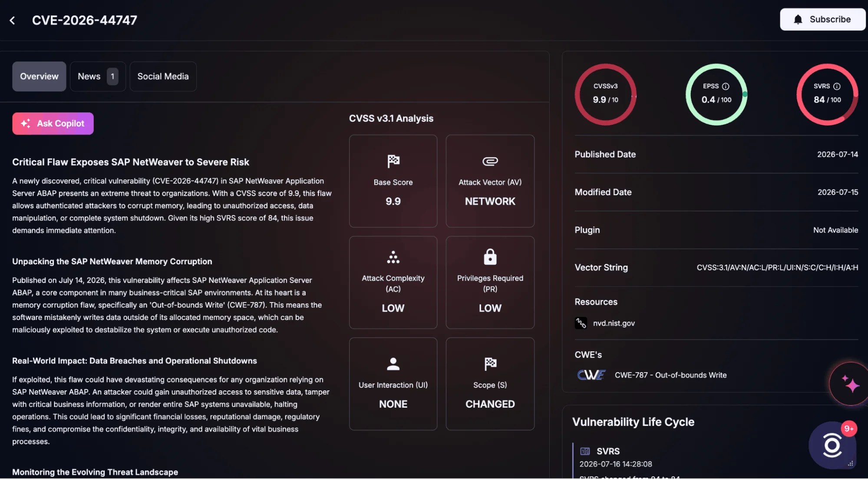This screenshot has width=868, height=479.
Task: Open the SVRS info tooltip icon
Action: pyautogui.click(x=837, y=86)
